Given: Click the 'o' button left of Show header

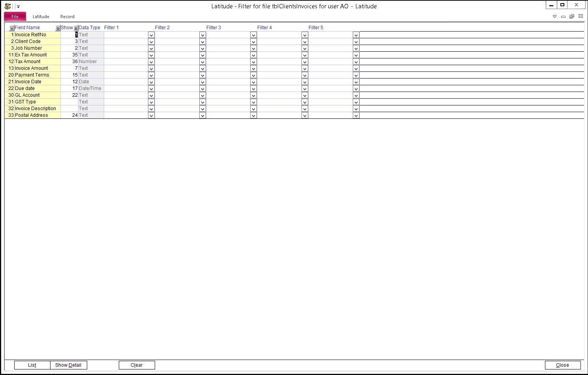Looking at the screenshot, I should point(58,28).
